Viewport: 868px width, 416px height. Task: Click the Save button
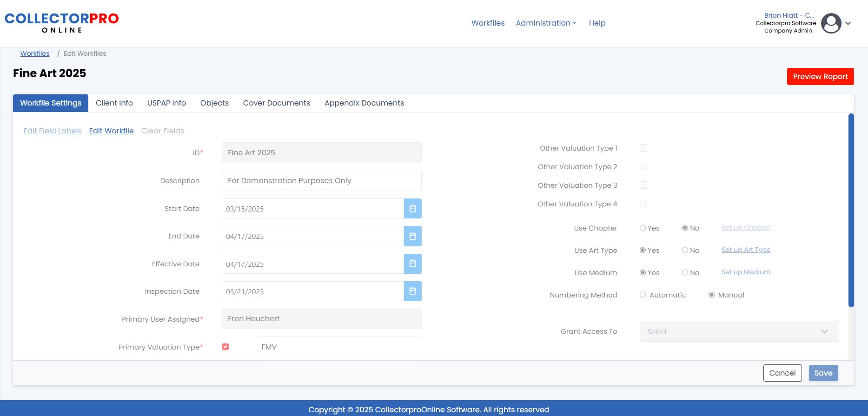[x=823, y=373]
